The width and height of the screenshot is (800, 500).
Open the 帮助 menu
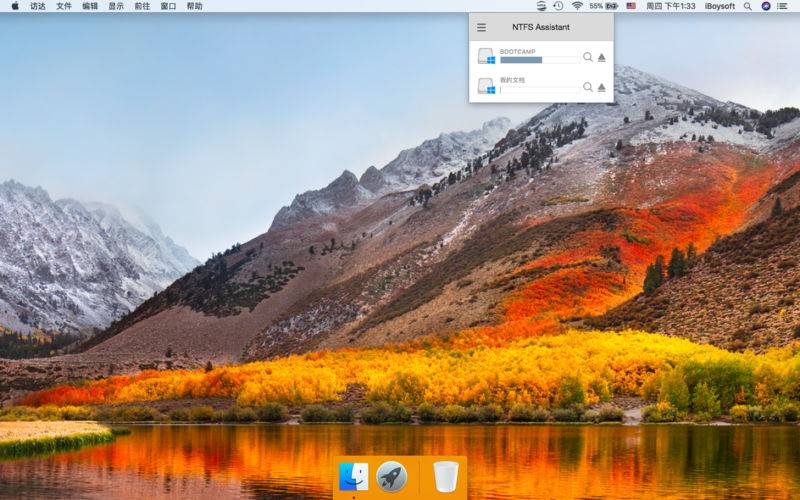pyautogui.click(x=194, y=6)
